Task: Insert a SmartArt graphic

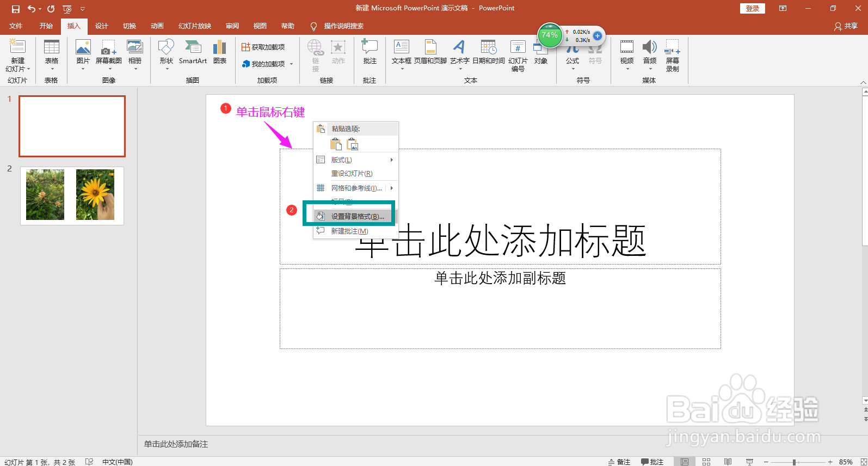Action: [193, 52]
